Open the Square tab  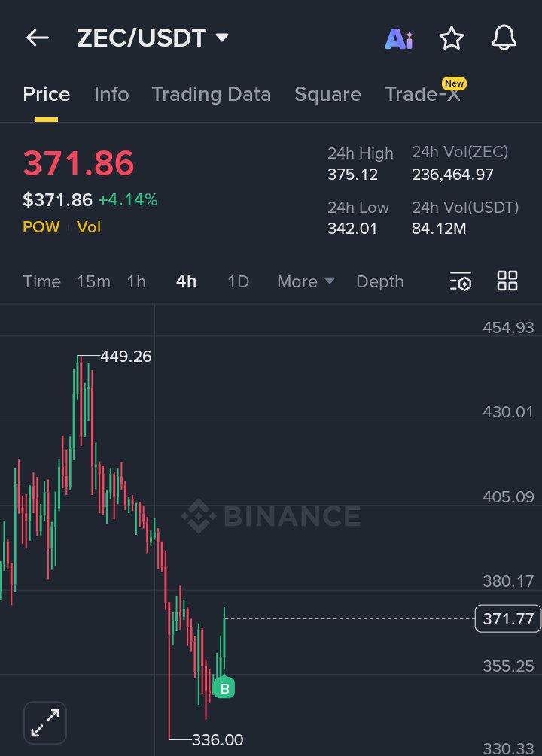[327, 94]
